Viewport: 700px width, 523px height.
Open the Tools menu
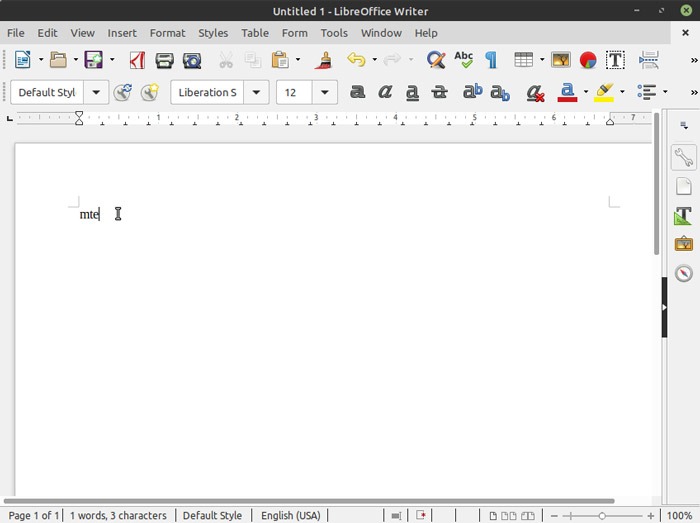coord(334,33)
